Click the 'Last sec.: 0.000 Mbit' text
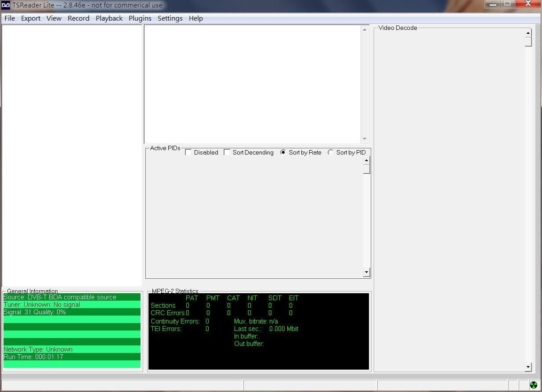This screenshot has width=542, height=392. coord(266,329)
